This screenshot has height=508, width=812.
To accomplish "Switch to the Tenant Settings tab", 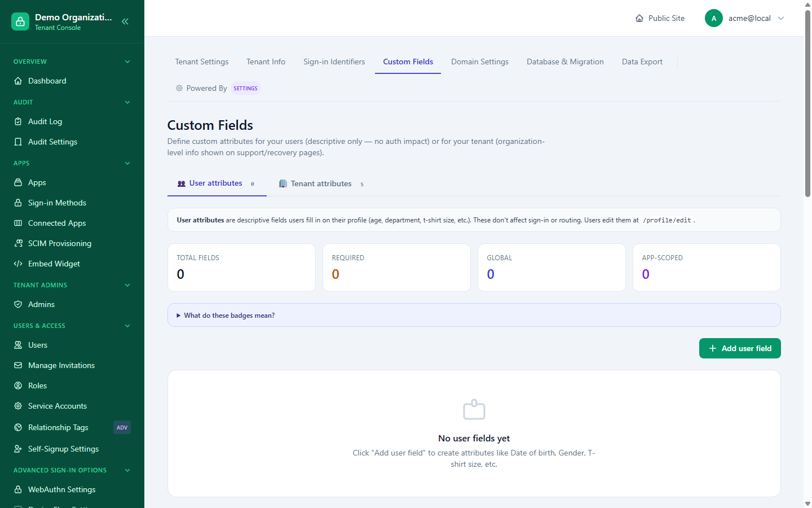I will tap(202, 62).
